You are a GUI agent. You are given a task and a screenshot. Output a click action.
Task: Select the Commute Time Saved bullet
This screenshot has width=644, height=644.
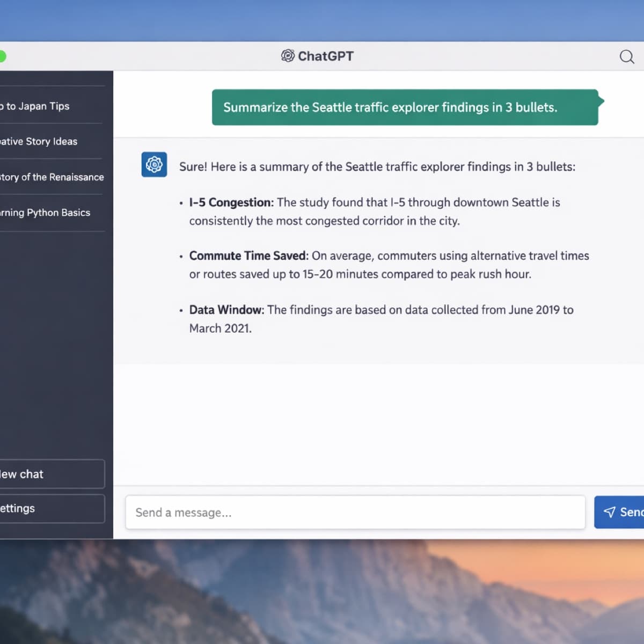[x=389, y=265]
